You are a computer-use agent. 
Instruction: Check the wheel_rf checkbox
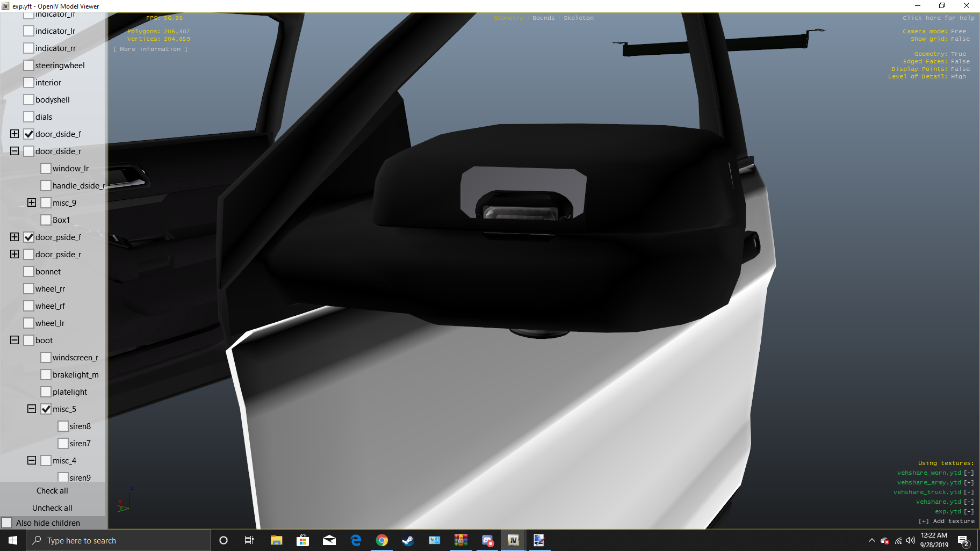pyautogui.click(x=29, y=306)
